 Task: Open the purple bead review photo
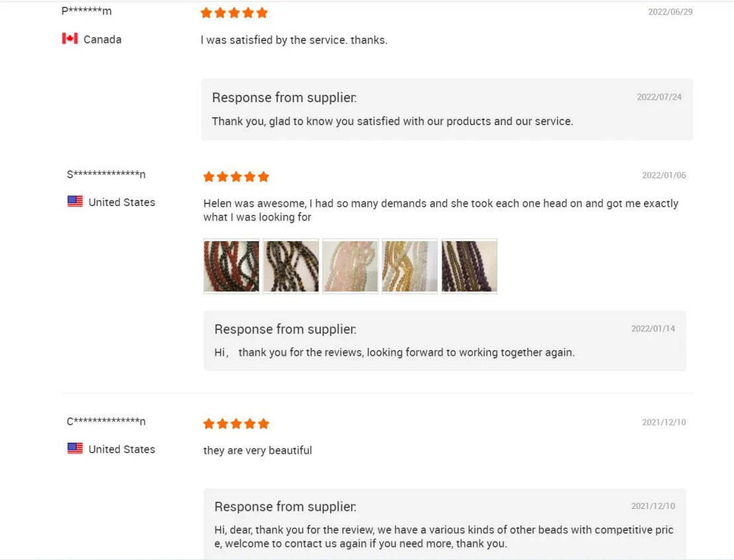[x=470, y=266]
